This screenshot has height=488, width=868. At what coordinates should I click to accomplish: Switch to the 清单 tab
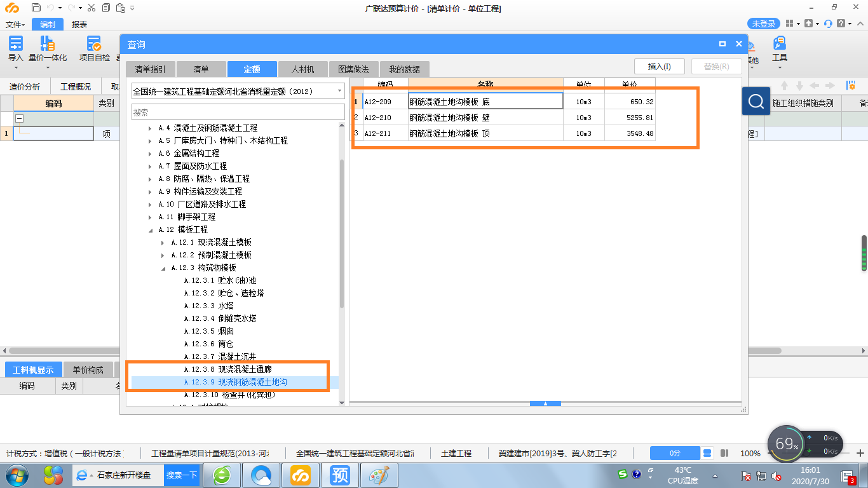point(201,69)
